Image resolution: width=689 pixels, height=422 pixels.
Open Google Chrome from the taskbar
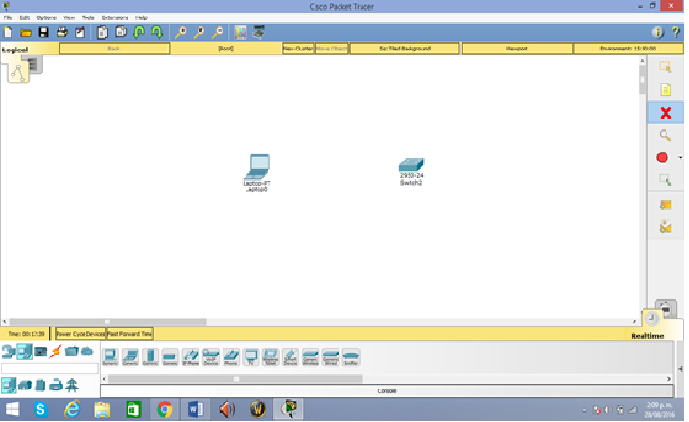point(165,409)
